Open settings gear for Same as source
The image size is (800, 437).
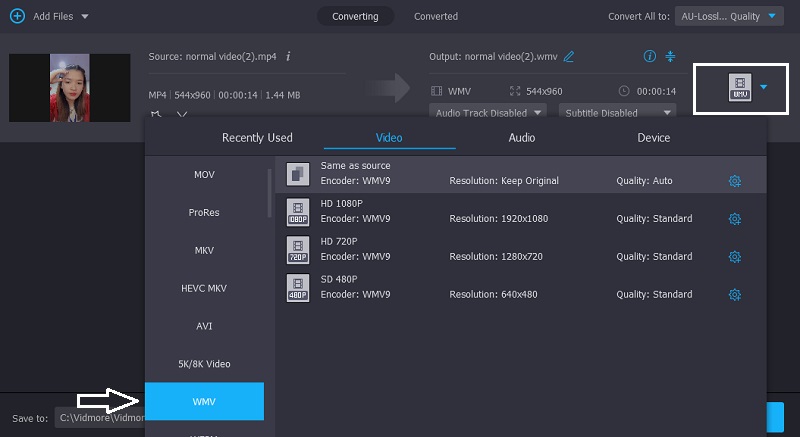[735, 181]
